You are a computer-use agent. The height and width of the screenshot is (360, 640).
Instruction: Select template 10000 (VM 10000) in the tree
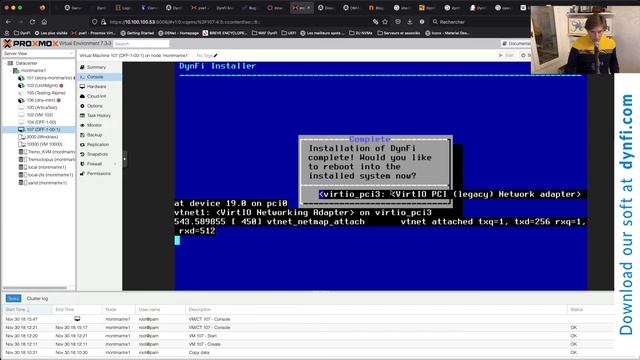[44, 144]
